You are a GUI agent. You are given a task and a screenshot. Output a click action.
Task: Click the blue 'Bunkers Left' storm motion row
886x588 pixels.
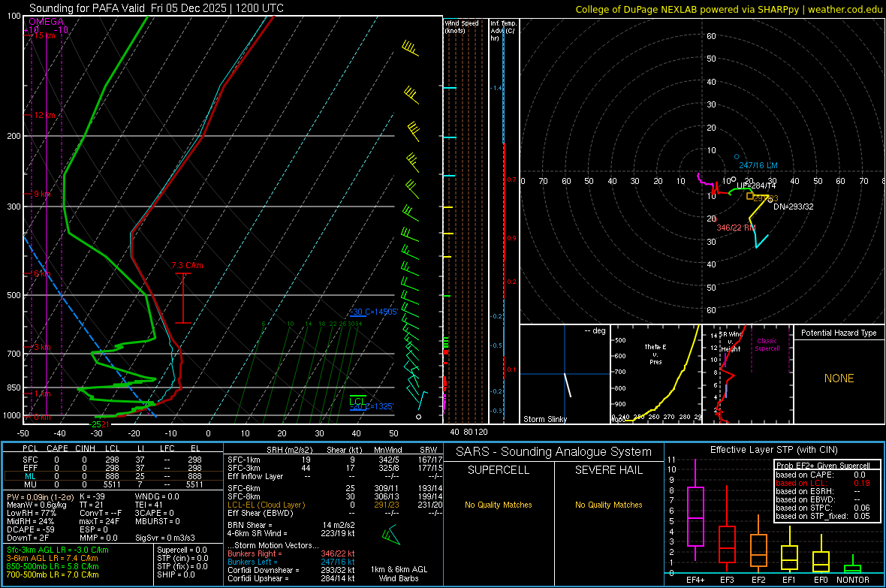(291, 562)
